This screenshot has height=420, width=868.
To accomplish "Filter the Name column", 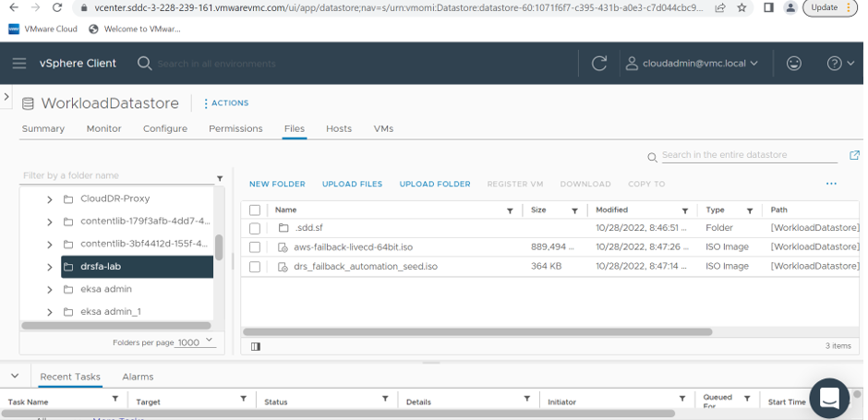I will pos(510,210).
